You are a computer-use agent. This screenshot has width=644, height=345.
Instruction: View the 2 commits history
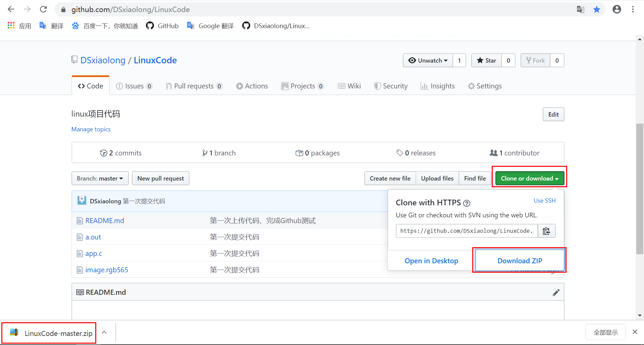click(121, 153)
